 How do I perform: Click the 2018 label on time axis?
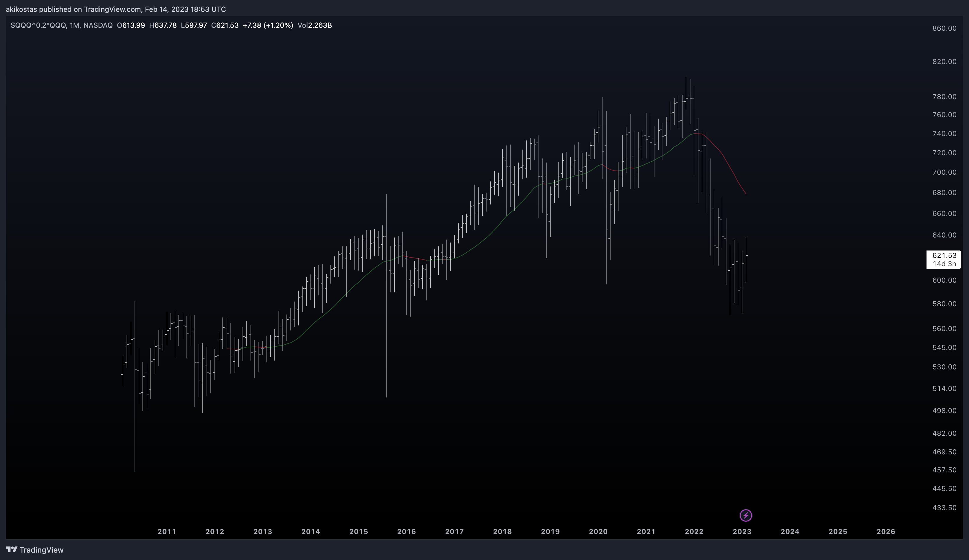pyautogui.click(x=502, y=532)
